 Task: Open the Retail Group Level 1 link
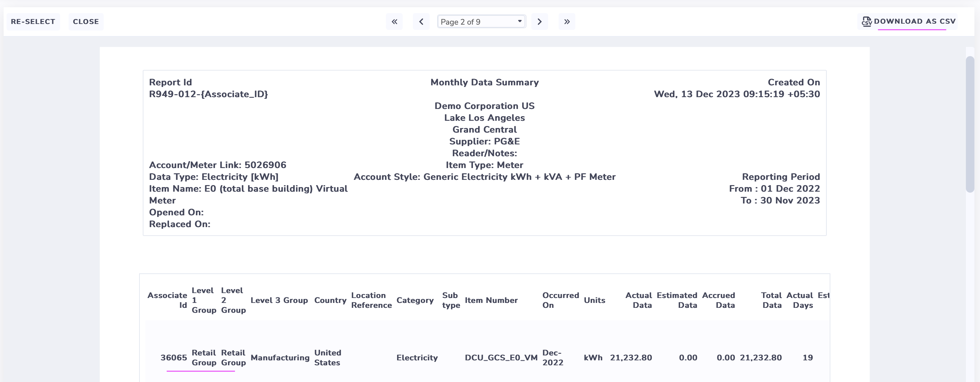tap(204, 357)
